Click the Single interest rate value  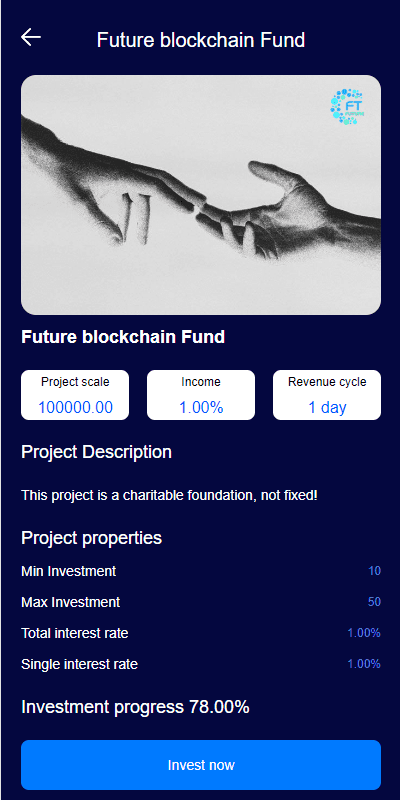(x=364, y=664)
